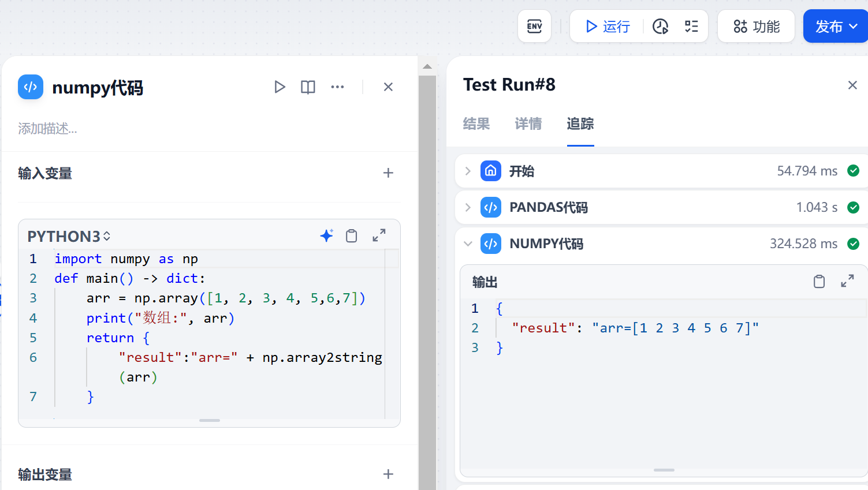Expand the 输出 output box fullscreen

tap(847, 282)
